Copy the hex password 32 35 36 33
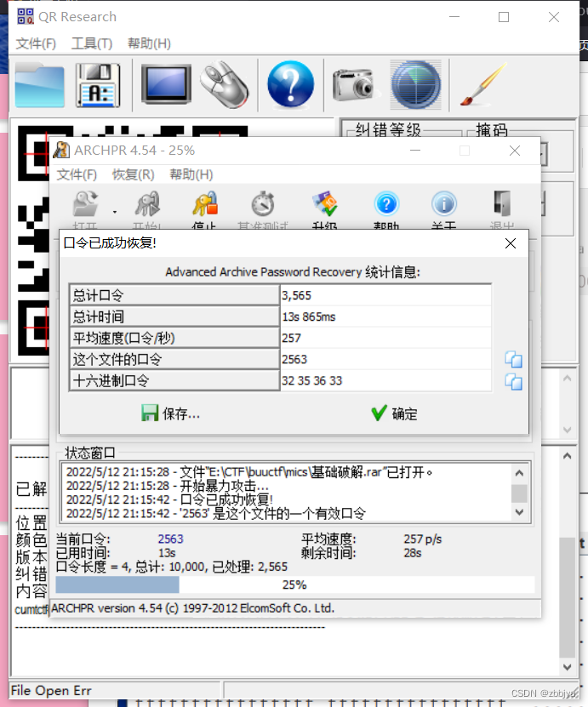The width and height of the screenshot is (588, 707). point(514,381)
